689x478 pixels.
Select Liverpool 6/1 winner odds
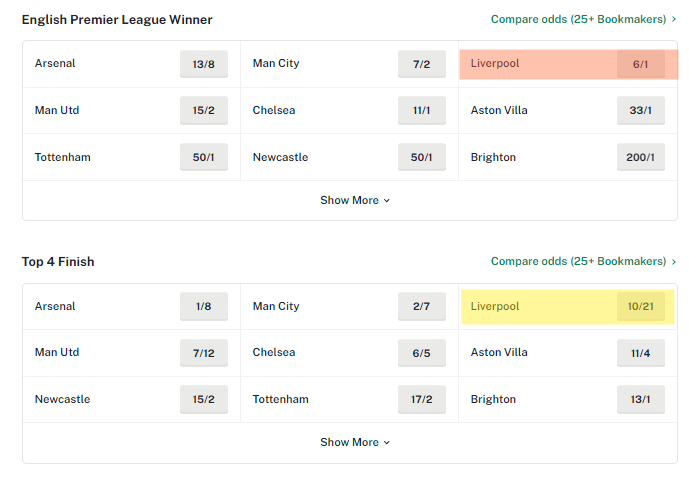[641, 64]
